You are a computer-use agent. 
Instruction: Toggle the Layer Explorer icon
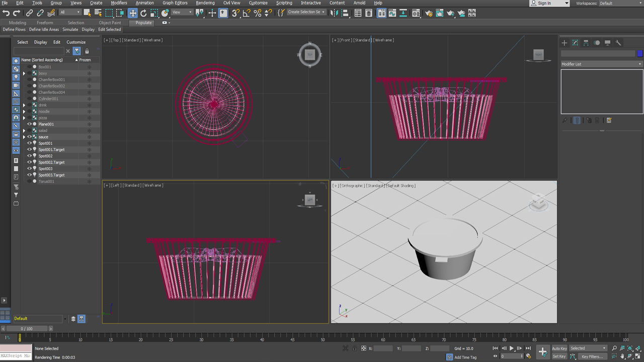pyautogui.click(x=369, y=13)
